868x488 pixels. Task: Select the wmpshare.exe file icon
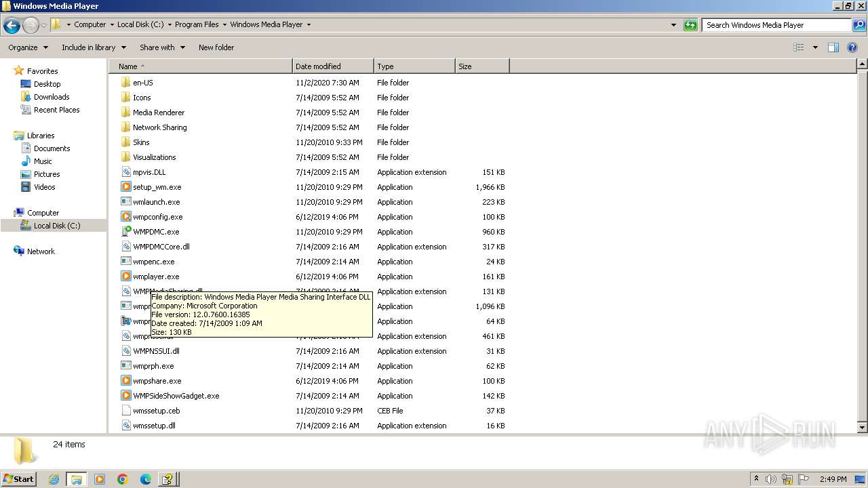(x=126, y=381)
